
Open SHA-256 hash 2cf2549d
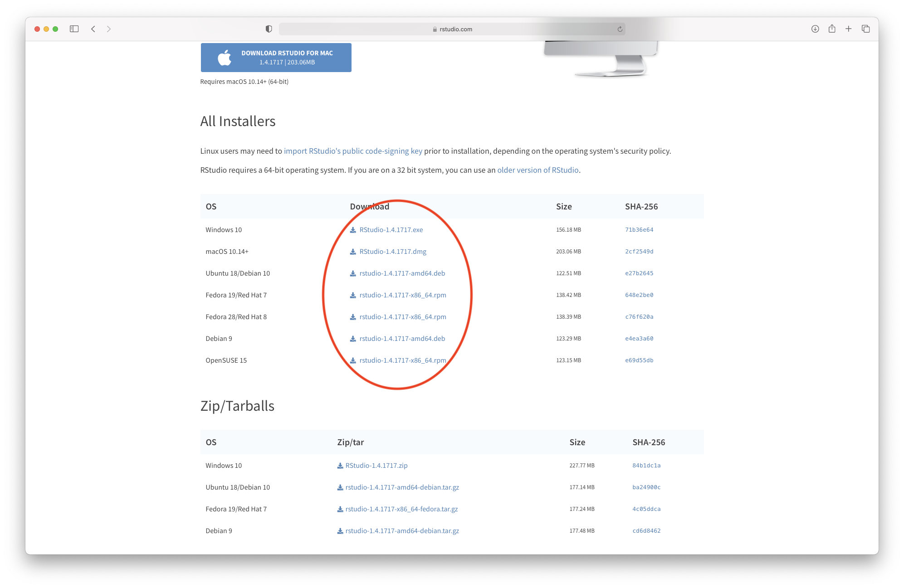(x=639, y=252)
